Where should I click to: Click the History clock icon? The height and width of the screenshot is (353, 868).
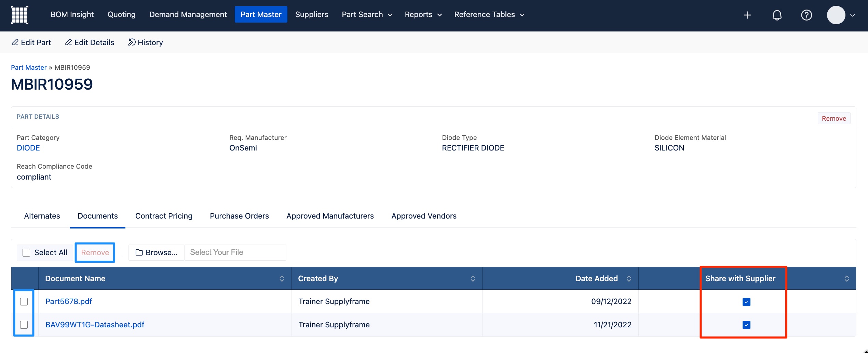132,42
